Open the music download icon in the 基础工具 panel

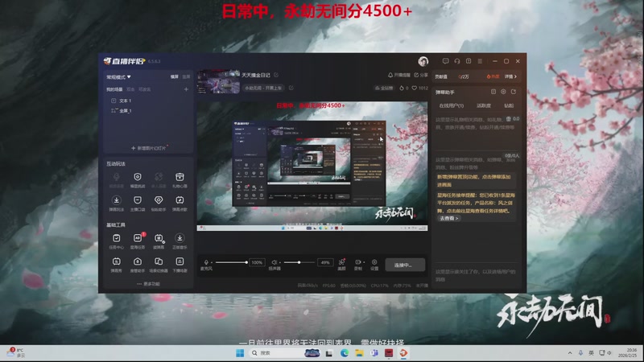coord(180,238)
